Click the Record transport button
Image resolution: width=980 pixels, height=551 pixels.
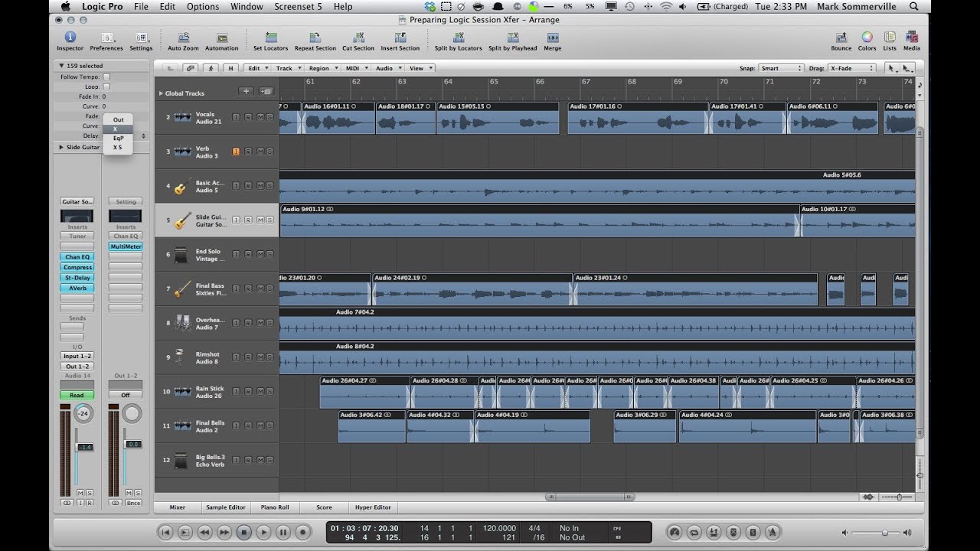(x=303, y=532)
